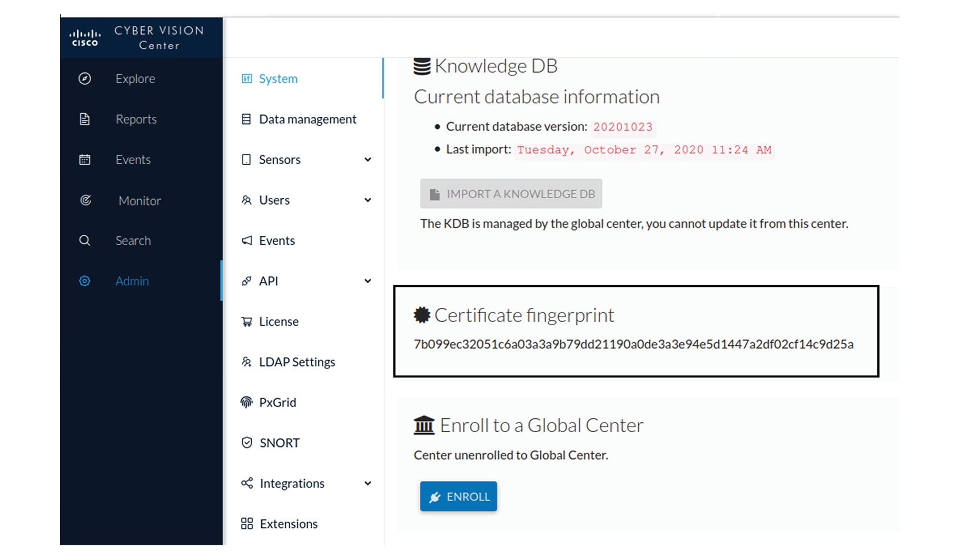Click the Certificate fingerprint seal icon
Screen dimensions: 960x560
tap(422, 315)
